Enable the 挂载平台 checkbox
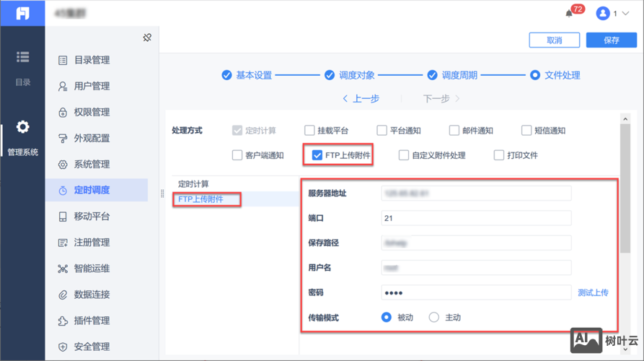 (x=309, y=131)
